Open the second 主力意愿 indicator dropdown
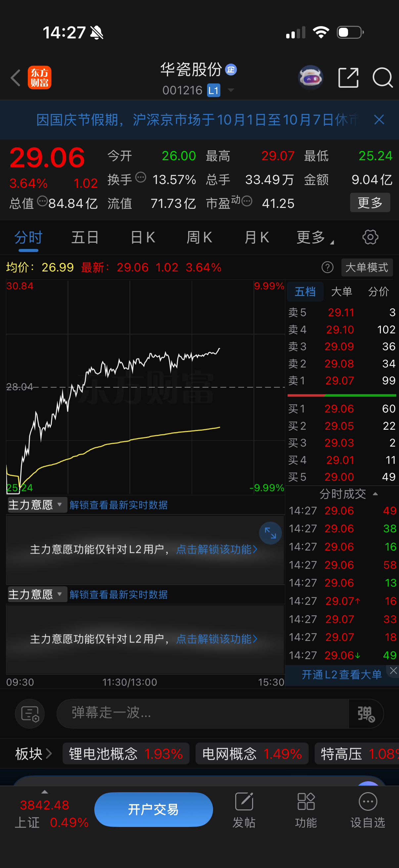Viewport: 399px width, 868px height. [x=37, y=595]
